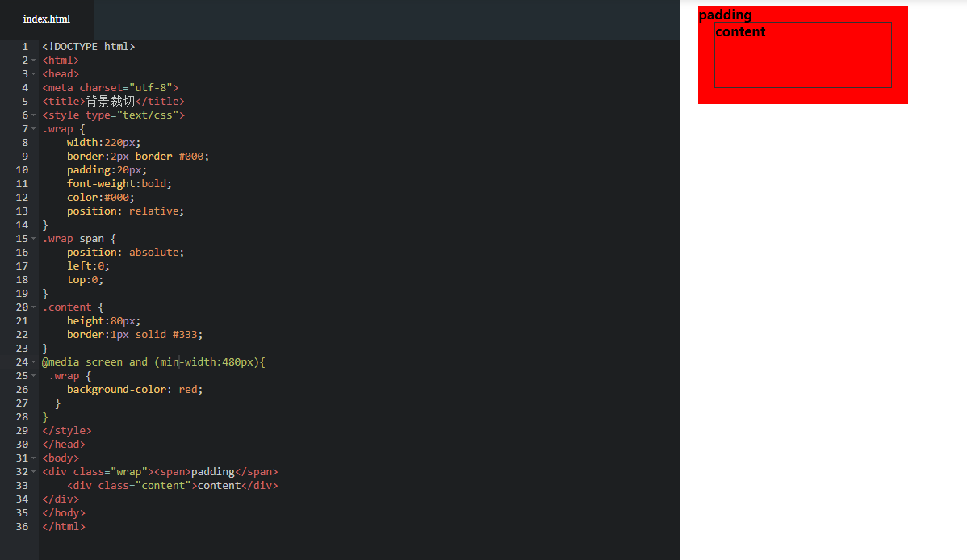Click line number 36 in the gutter
This screenshot has width=967, height=560.
[23, 527]
